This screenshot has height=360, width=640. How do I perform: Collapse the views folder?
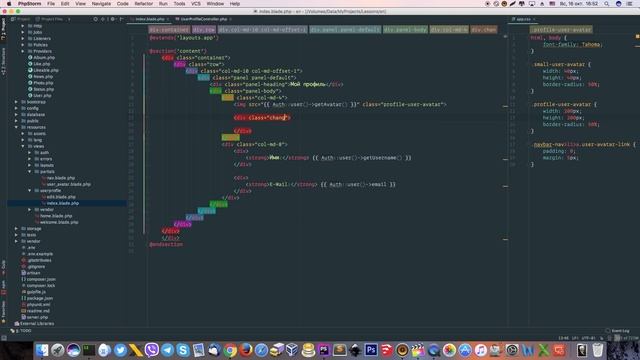click(x=23, y=146)
